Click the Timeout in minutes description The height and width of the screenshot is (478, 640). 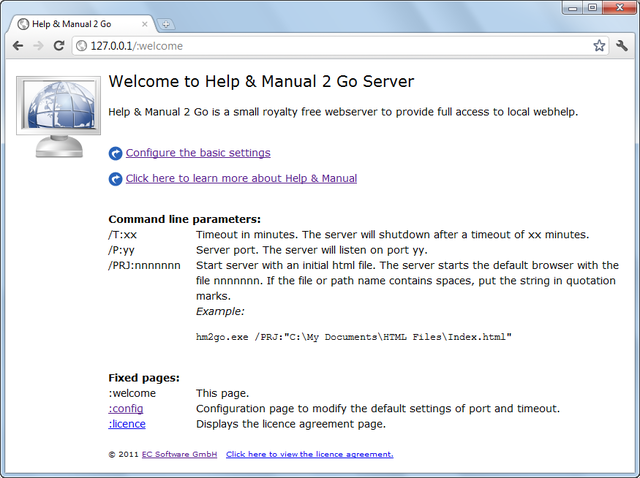[x=392, y=235]
